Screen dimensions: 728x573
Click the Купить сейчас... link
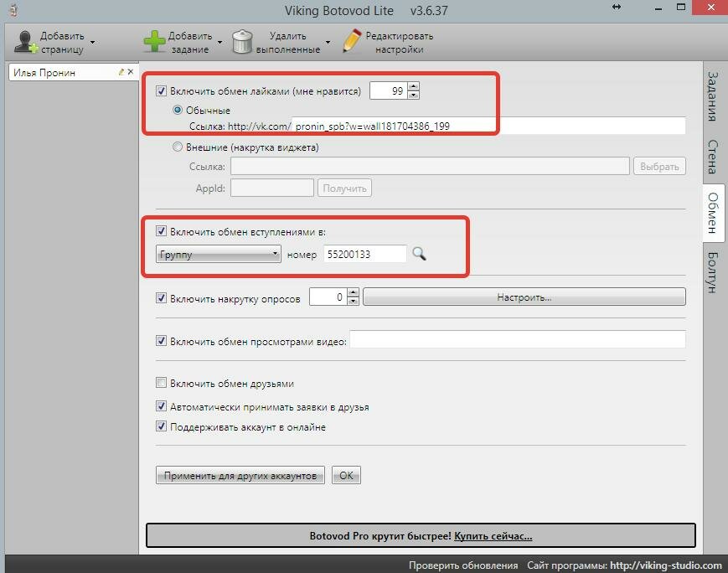coord(493,536)
